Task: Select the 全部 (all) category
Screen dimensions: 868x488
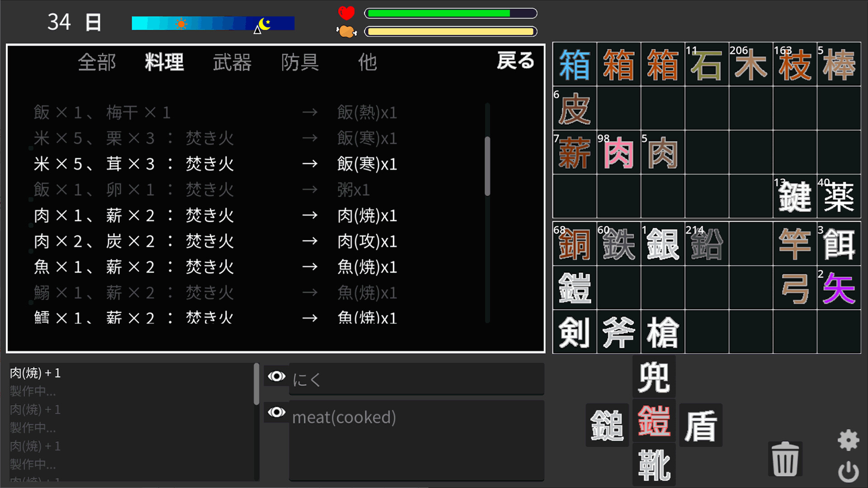Action: [98, 63]
